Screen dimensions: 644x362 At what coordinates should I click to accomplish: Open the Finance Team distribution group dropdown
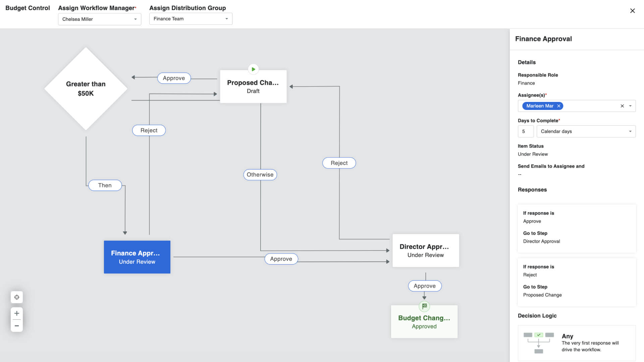[191, 19]
